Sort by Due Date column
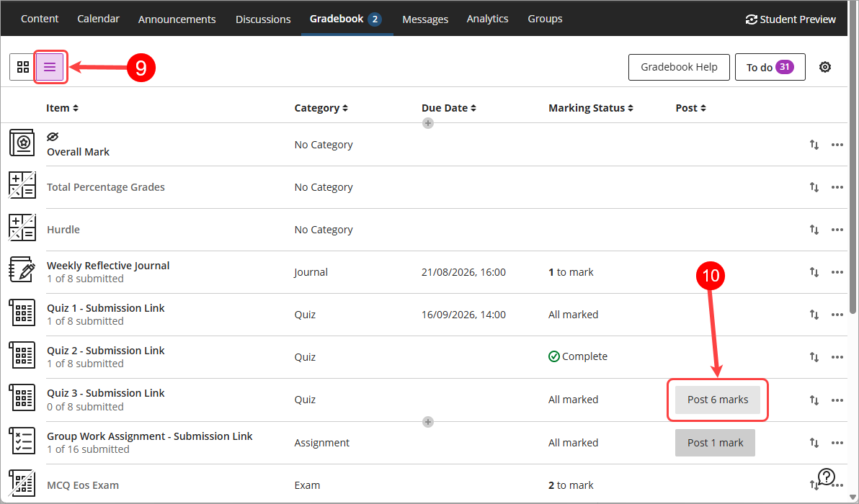Screen dimensions: 859x504 pyautogui.click(x=449, y=108)
